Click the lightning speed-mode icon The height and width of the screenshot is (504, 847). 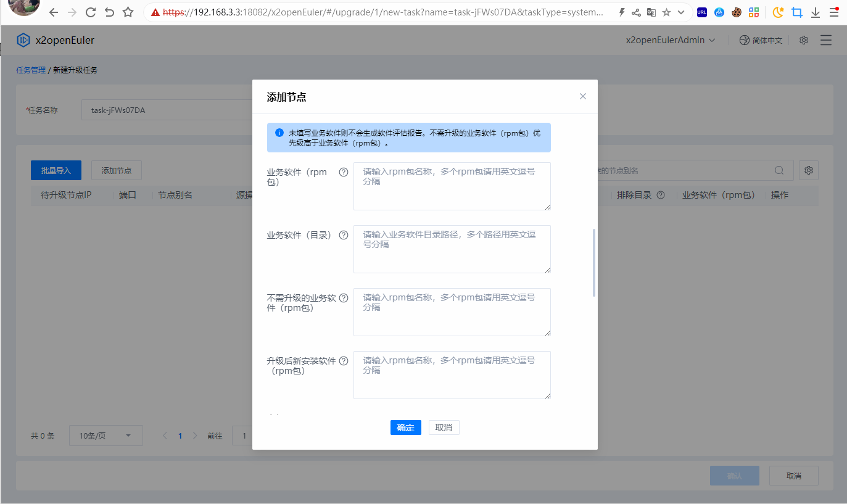click(621, 12)
